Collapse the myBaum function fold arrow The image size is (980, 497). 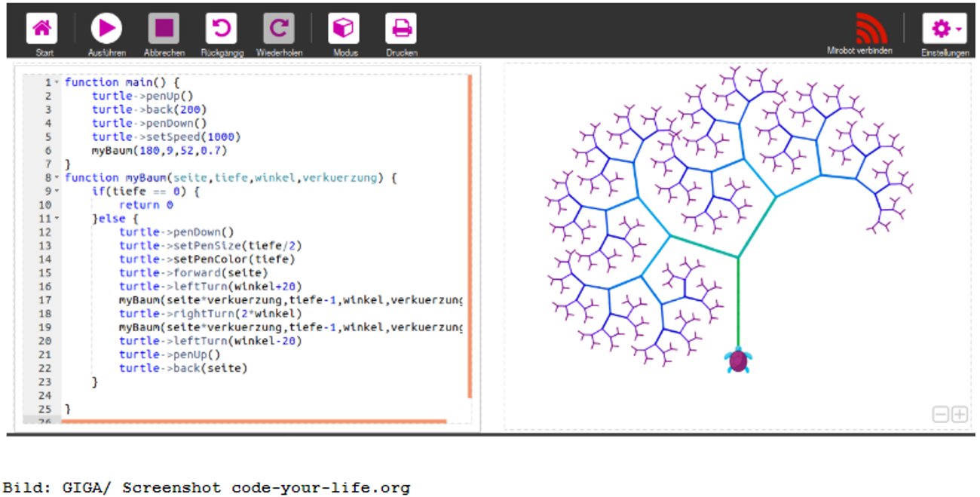click(x=57, y=178)
